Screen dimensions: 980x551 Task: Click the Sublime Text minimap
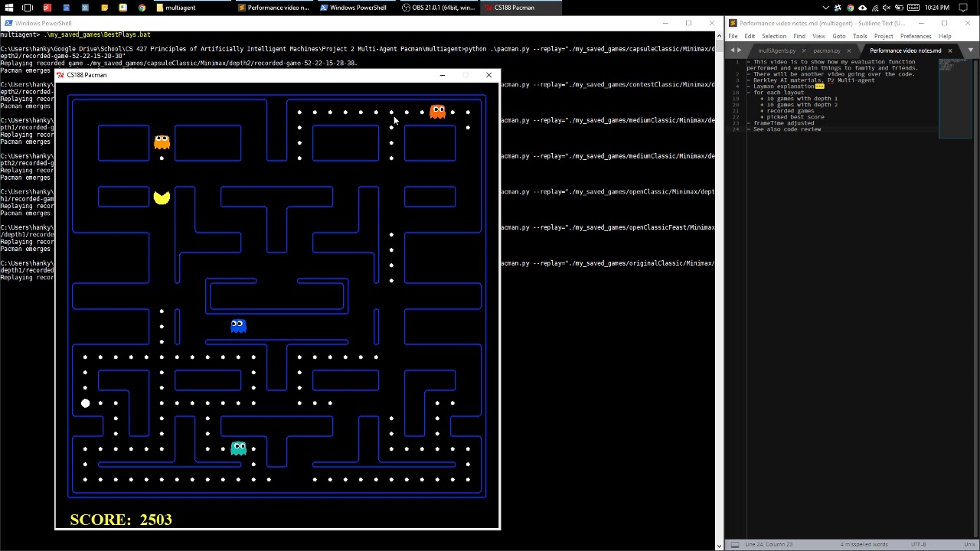(x=955, y=98)
